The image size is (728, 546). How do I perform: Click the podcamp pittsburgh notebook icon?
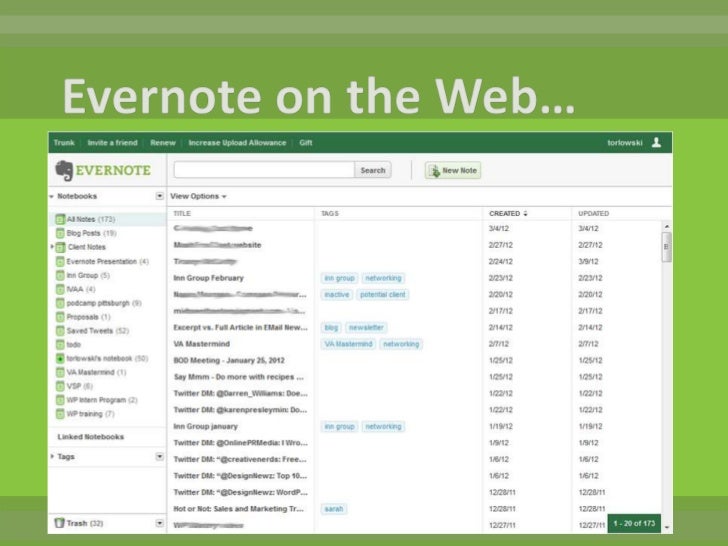pos(60,303)
